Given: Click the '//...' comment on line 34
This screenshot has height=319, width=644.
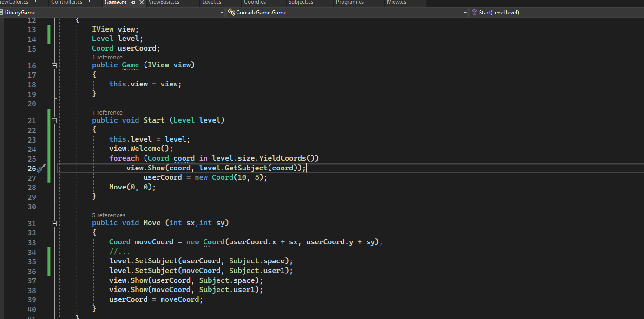Looking at the screenshot, I should coord(120,252).
